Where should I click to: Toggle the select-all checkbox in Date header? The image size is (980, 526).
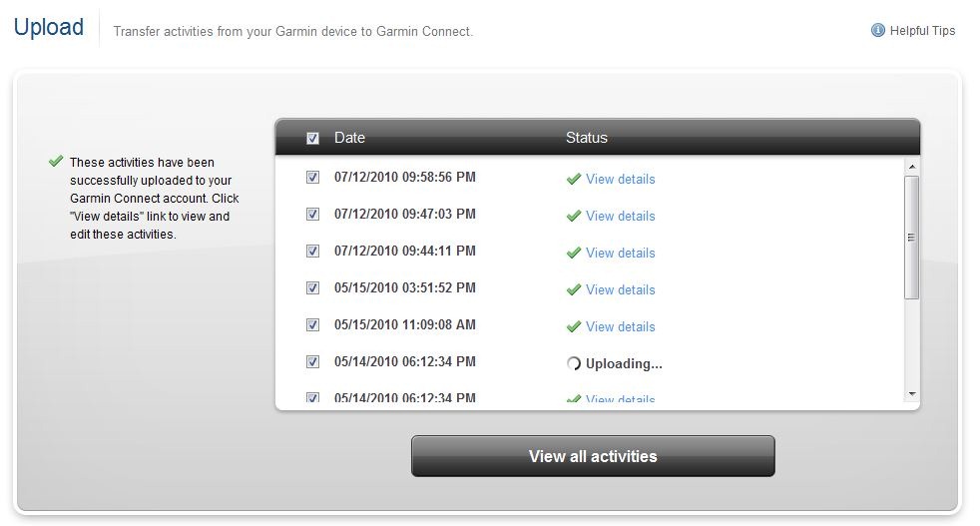pyautogui.click(x=312, y=138)
